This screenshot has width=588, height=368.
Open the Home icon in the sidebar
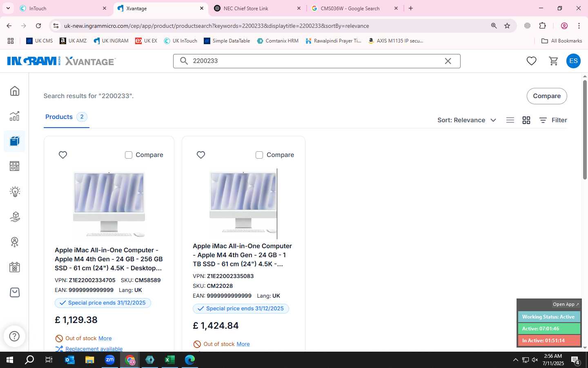[15, 91]
